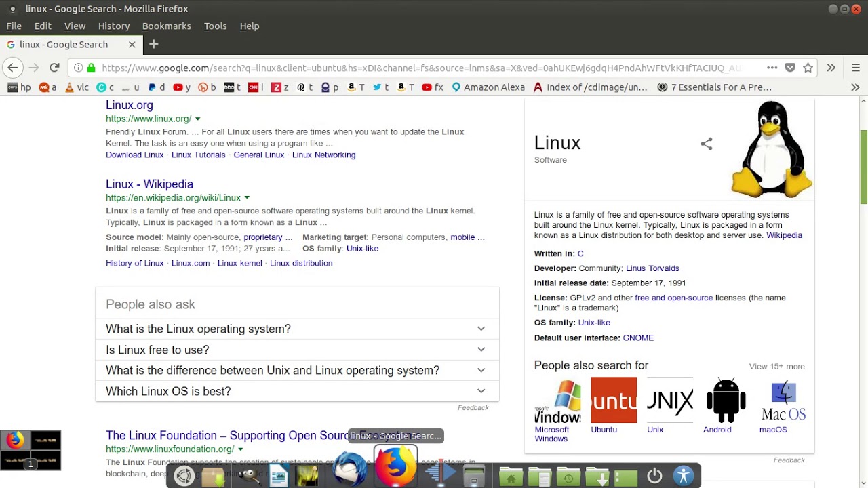Image resolution: width=868 pixels, height=488 pixels.
Task: Follow the Download Linux sitelink
Action: point(135,155)
